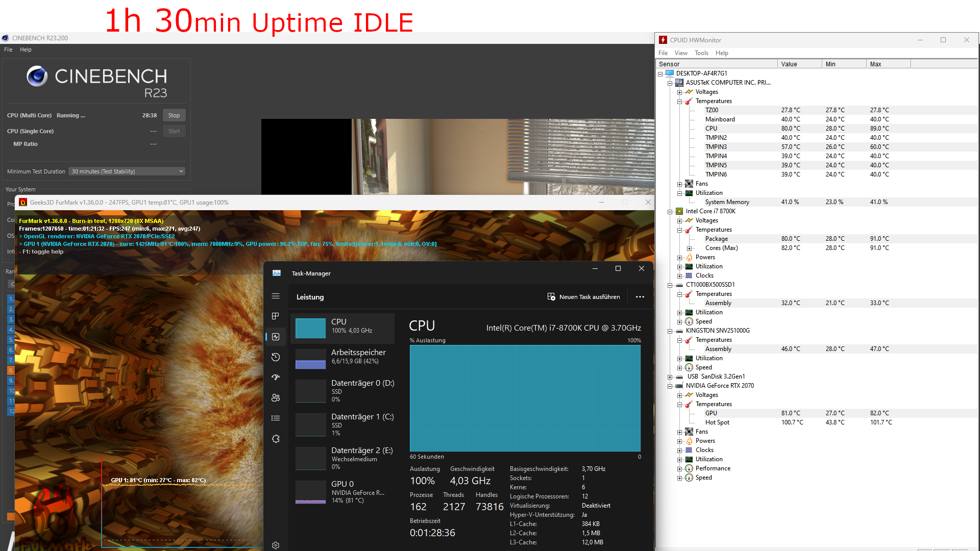980x551 pixels.
Task: Click the Max column header in HWMonitor
Action: point(887,64)
